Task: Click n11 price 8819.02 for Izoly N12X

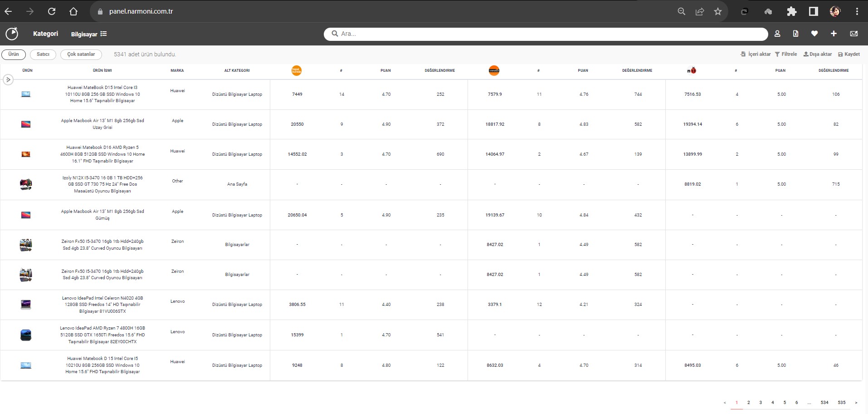Action: [x=692, y=184]
